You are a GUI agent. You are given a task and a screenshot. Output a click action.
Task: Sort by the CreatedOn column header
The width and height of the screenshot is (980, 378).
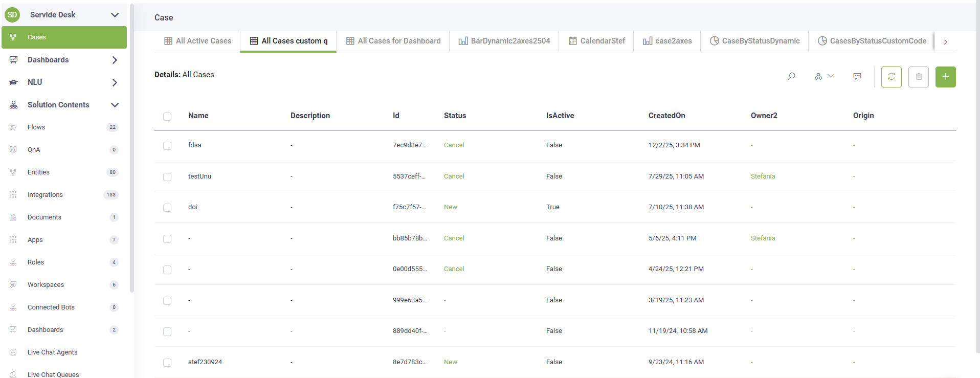(666, 116)
